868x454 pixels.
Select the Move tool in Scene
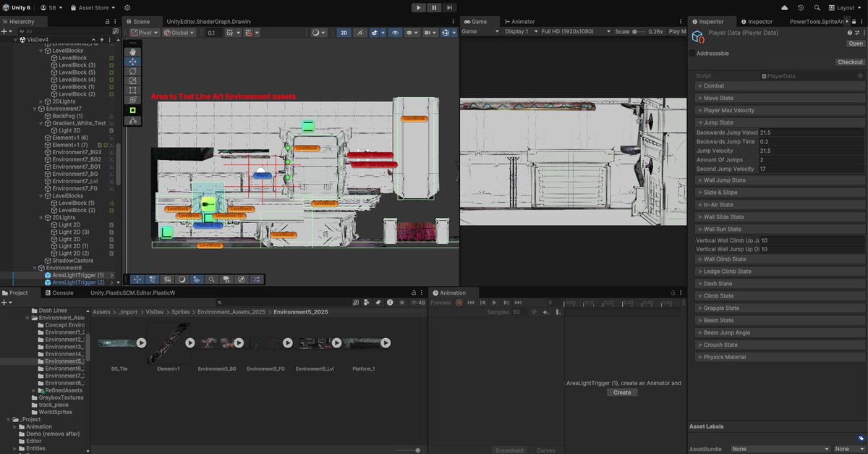tap(132, 62)
